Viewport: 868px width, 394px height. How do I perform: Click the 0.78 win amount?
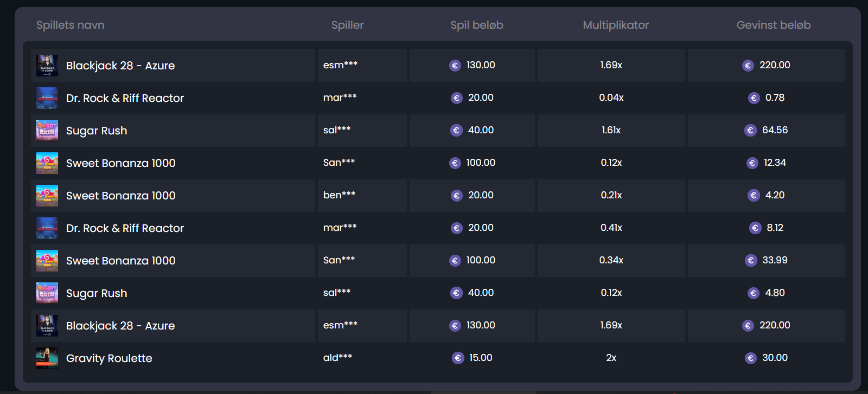(x=775, y=98)
